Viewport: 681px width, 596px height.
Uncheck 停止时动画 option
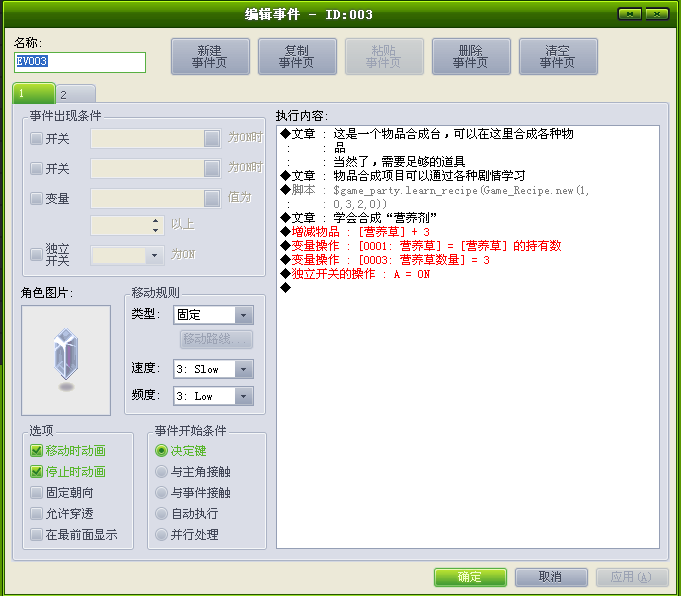tap(36, 471)
